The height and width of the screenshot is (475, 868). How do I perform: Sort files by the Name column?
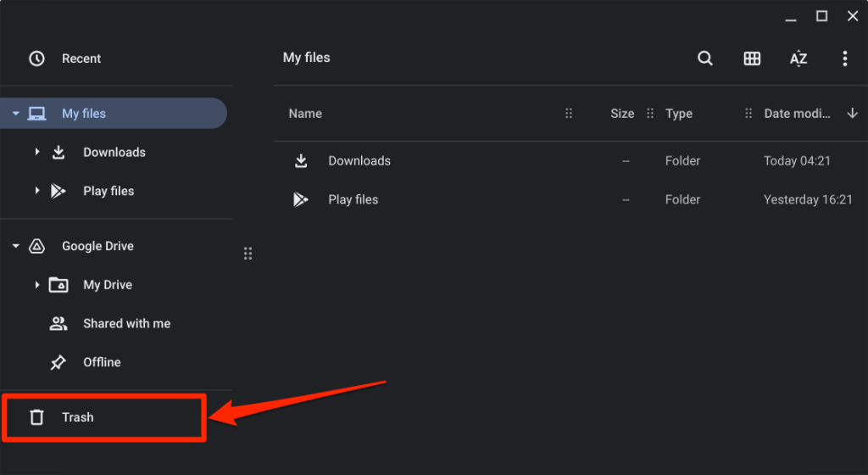tap(305, 114)
